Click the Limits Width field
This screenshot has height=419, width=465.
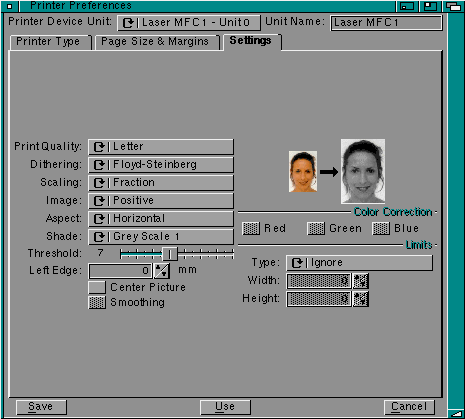(x=319, y=281)
